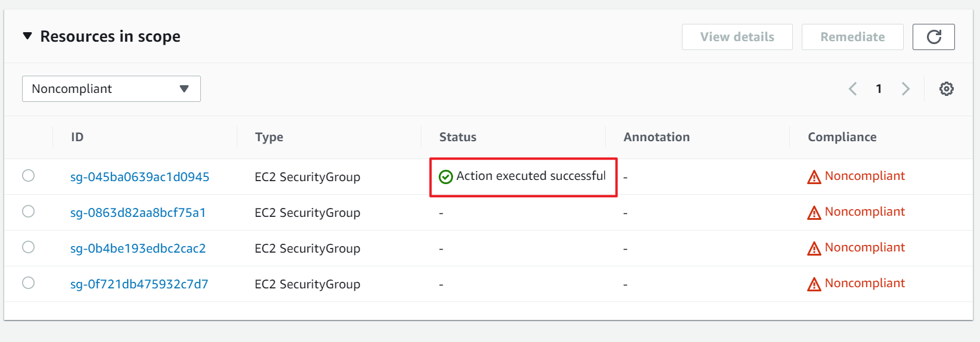
Task: Click warning icon for sg-0863d82aa8bcf75a1
Action: [x=814, y=213]
